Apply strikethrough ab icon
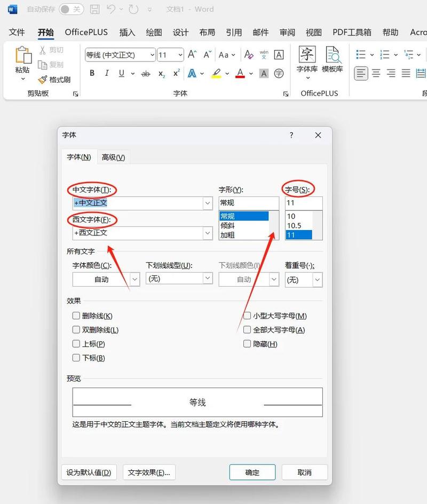Viewport: 427px width, 504px height. (146, 74)
